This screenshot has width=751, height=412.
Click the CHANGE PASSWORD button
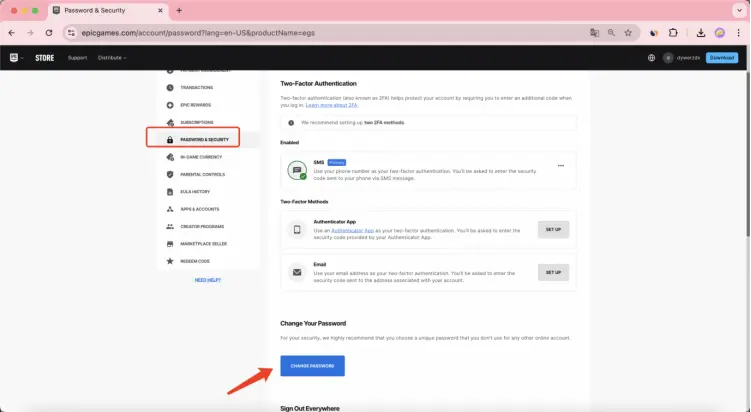312,366
